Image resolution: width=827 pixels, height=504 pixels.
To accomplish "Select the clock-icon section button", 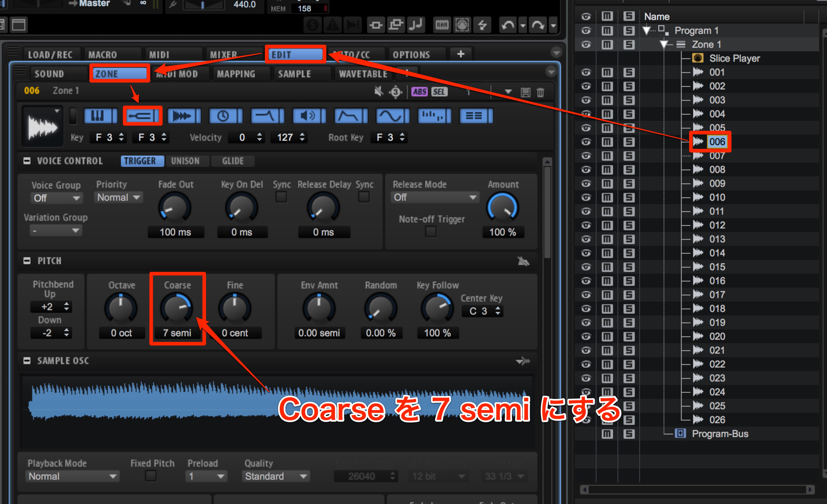I will click(226, 116).
